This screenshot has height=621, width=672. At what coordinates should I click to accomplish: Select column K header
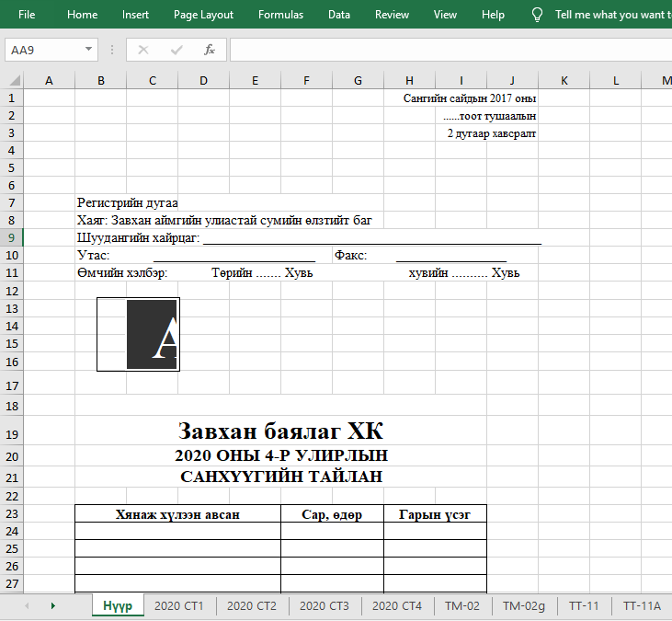click(564, 80)
